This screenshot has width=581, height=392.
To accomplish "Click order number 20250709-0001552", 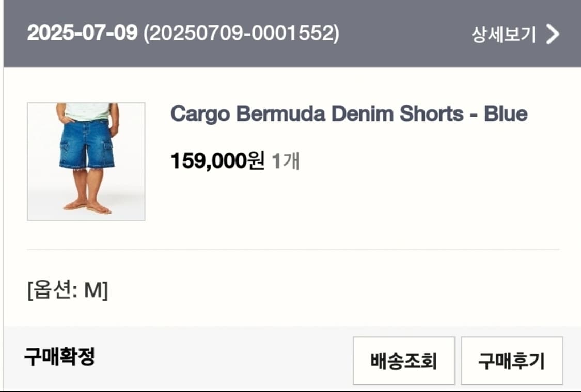I will click(x=241, y=34).
